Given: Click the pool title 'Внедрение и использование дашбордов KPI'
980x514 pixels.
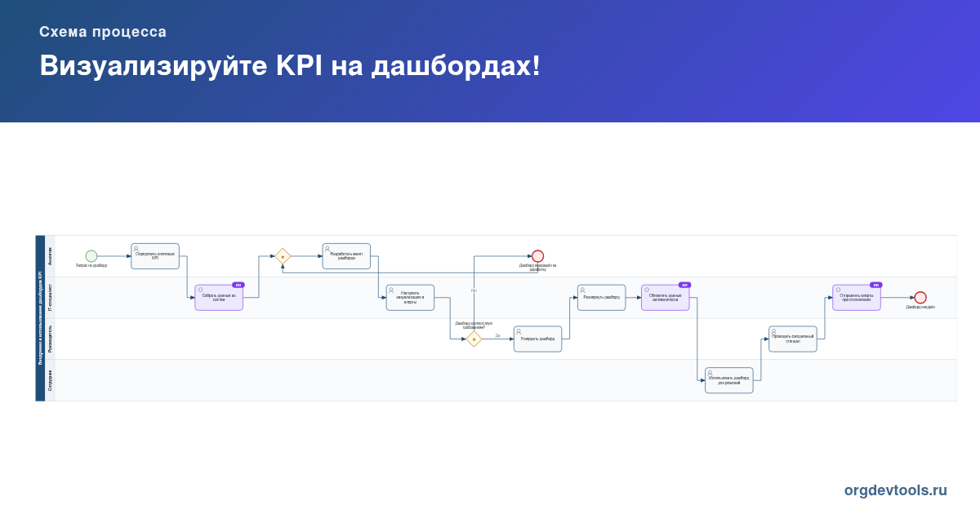Looking at the screenshot, I should point(40,318).
